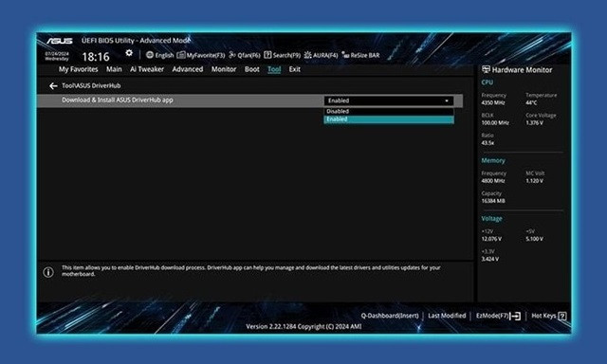Click the CPU frequency value 4350 MHz
This screenshot has width=607, height=364.
click(493, 103)
